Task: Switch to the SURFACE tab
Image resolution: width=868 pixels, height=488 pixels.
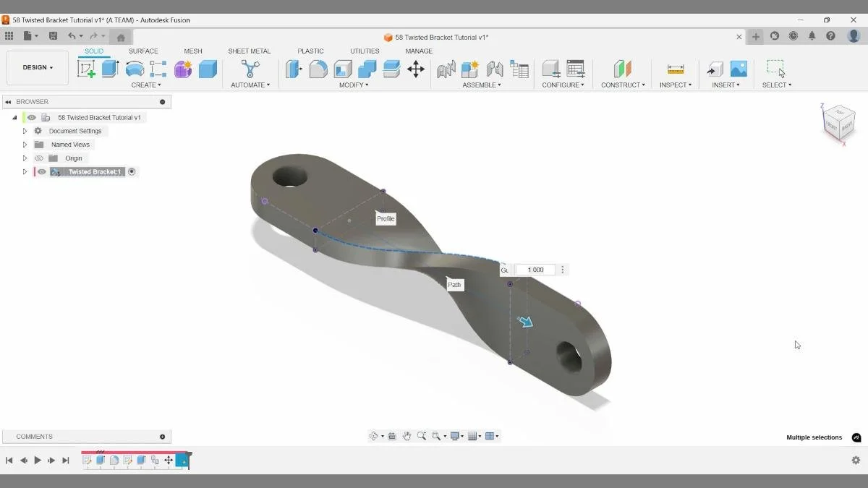Action: (143, 51)
